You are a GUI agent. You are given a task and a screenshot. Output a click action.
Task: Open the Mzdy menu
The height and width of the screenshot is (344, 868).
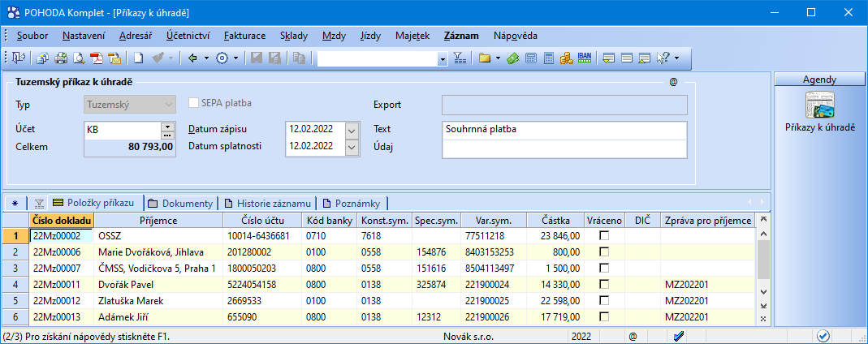click(334, 36)
